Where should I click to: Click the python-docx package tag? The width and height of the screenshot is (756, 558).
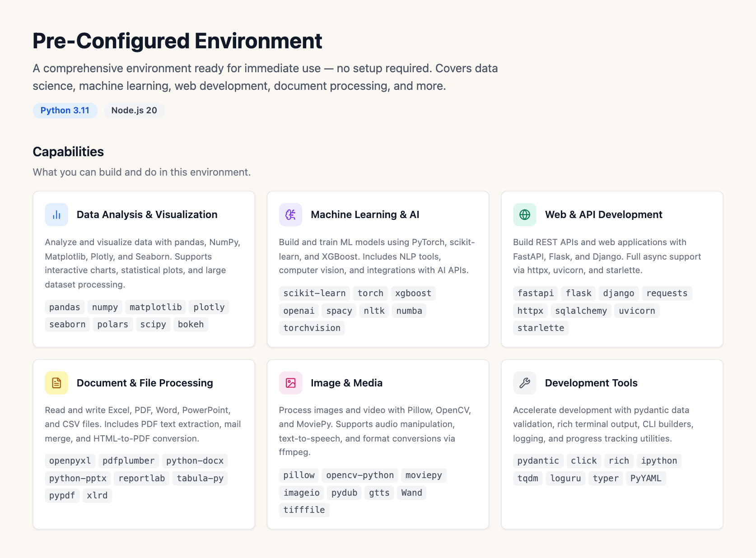coord(195,460)
